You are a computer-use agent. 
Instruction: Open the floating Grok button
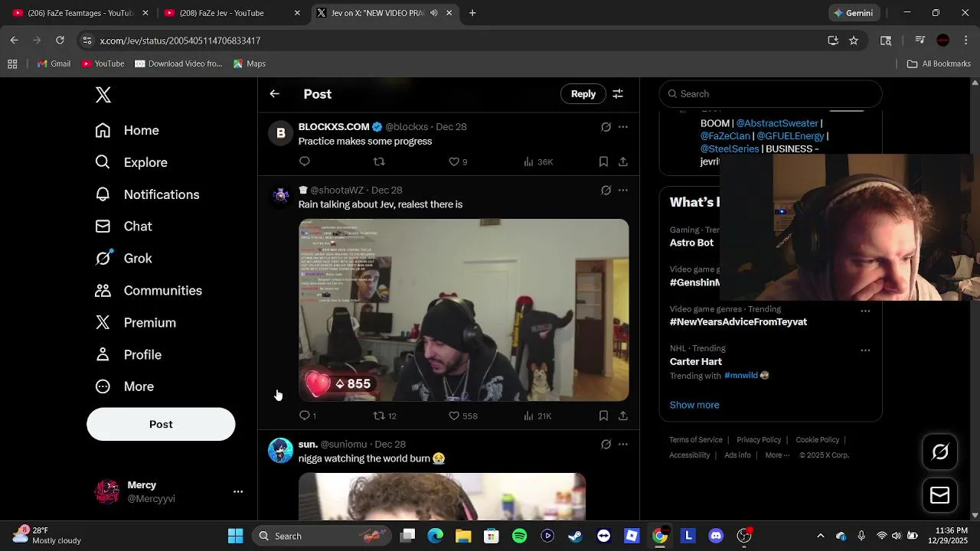[x=940, y=452]
